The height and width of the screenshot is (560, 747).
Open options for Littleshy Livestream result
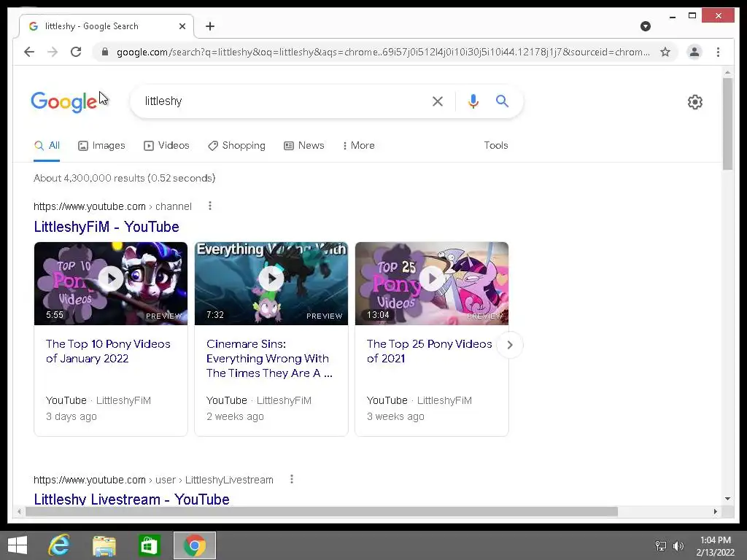tap(292, 479)
